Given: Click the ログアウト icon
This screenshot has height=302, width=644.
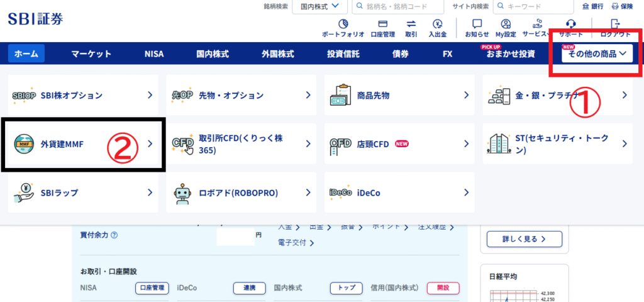Looking at the screenshot, I should point(615,23).
